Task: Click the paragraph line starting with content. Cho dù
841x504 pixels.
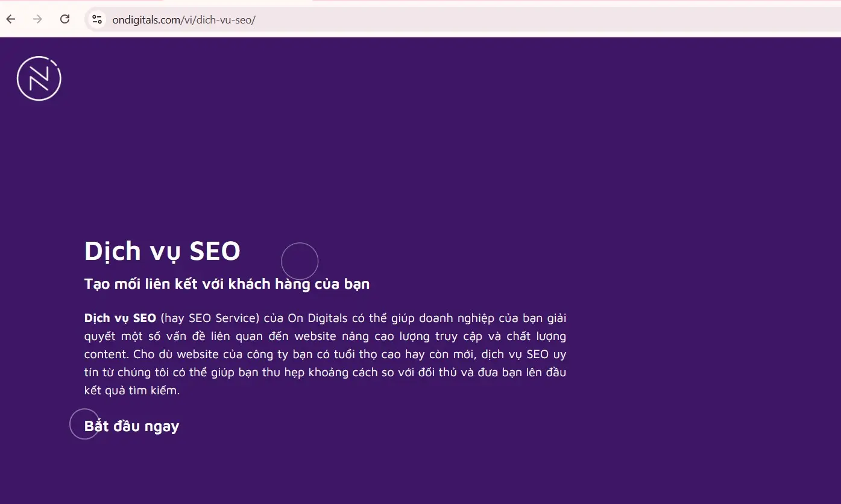Action: [x=325, y=354]
